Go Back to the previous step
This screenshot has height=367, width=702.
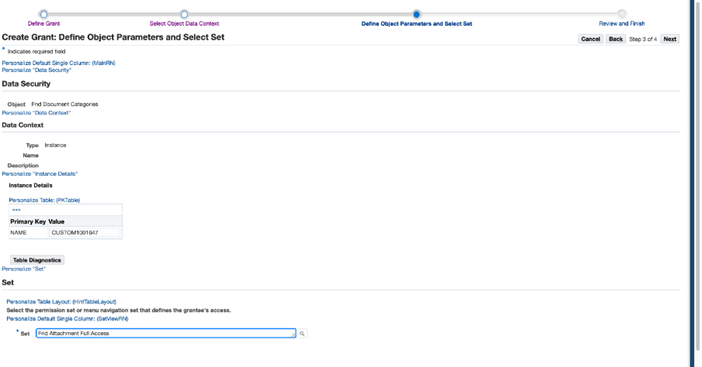coord(616,39)
